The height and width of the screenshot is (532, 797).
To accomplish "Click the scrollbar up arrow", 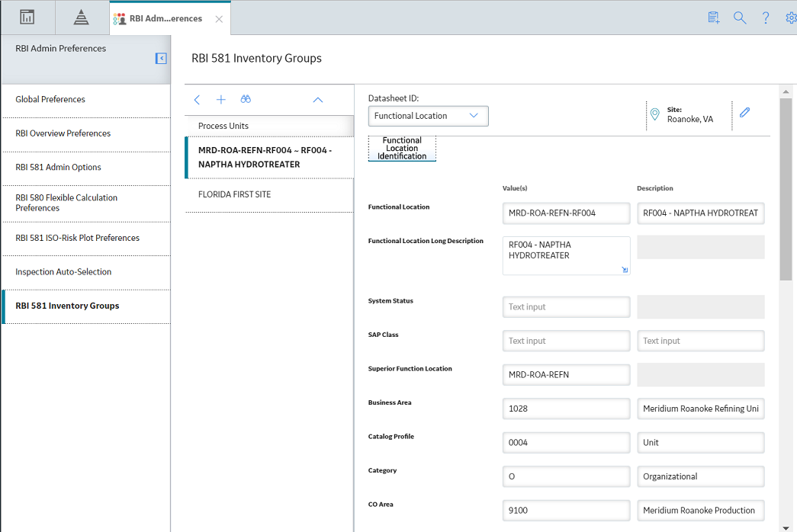I will pyautogui.click(x=786, y=91).
